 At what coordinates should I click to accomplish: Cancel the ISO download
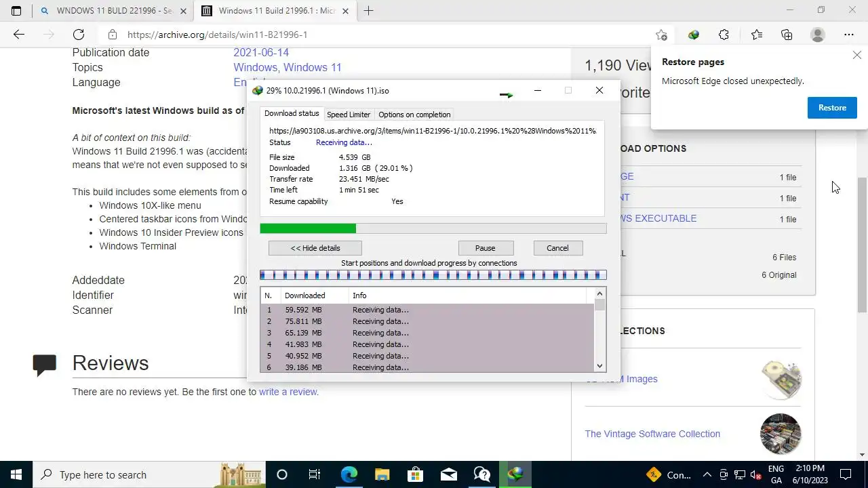tap(557, 248)
